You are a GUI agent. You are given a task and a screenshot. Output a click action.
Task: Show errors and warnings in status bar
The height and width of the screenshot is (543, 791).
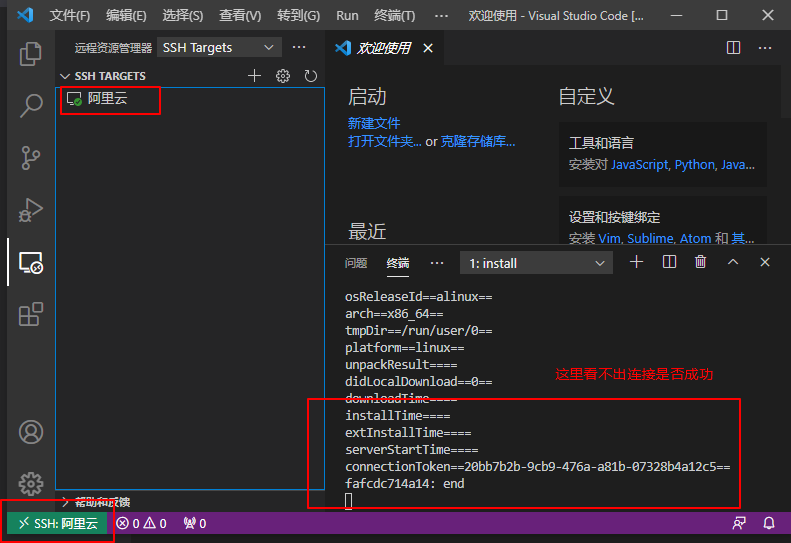(x=141, y=523)
